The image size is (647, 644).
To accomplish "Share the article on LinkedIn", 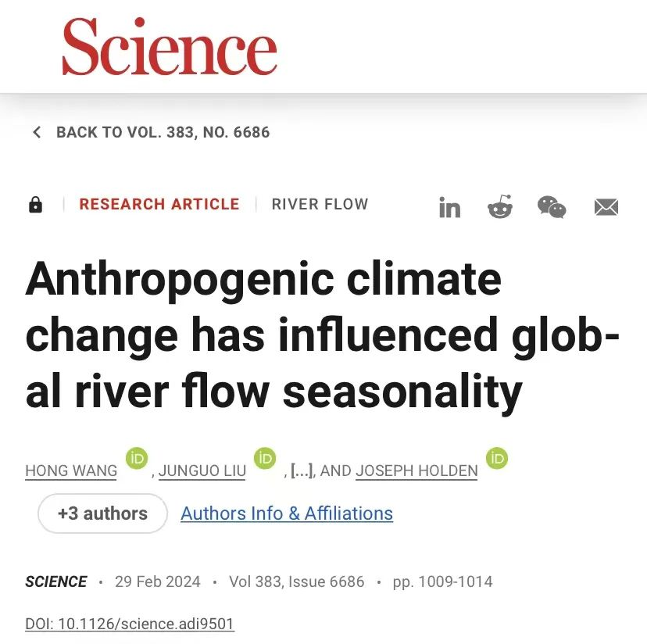I will click(449, 207).
